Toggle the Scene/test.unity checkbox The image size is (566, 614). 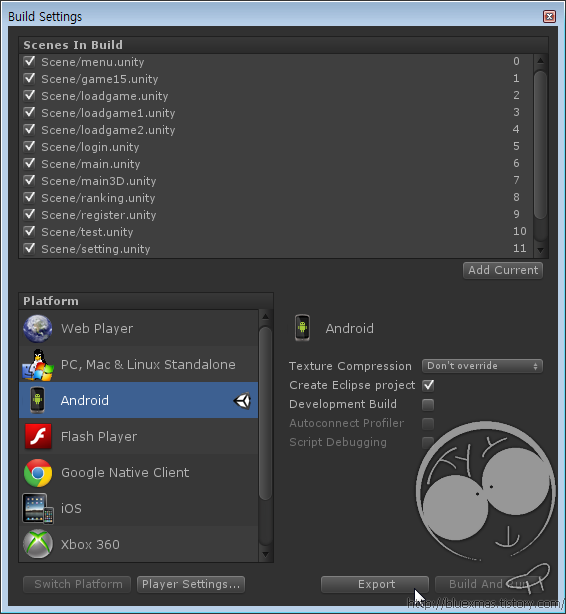tap(29, 231)
